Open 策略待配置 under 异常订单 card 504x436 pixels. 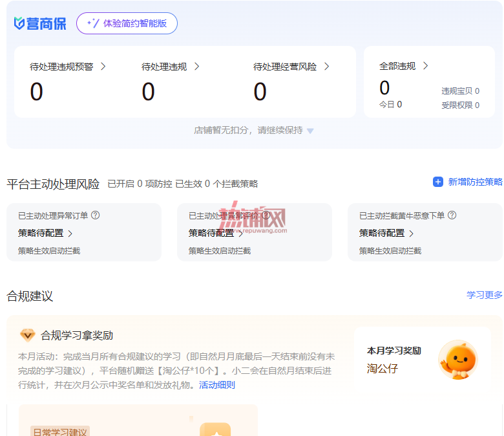pyautogui.click(x=45, y=234)
